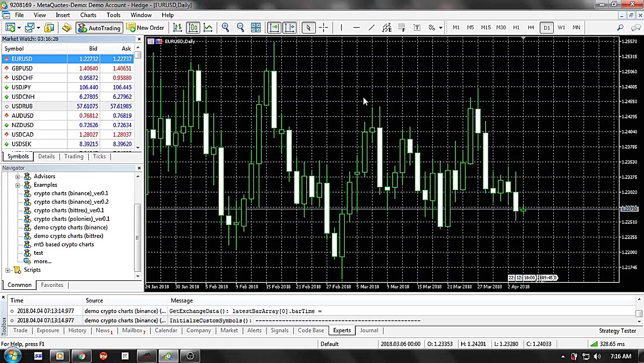Toggle AutoTrading on the toolbar
The height and width of the screenshot is (363, 644).
coord(99,28)
